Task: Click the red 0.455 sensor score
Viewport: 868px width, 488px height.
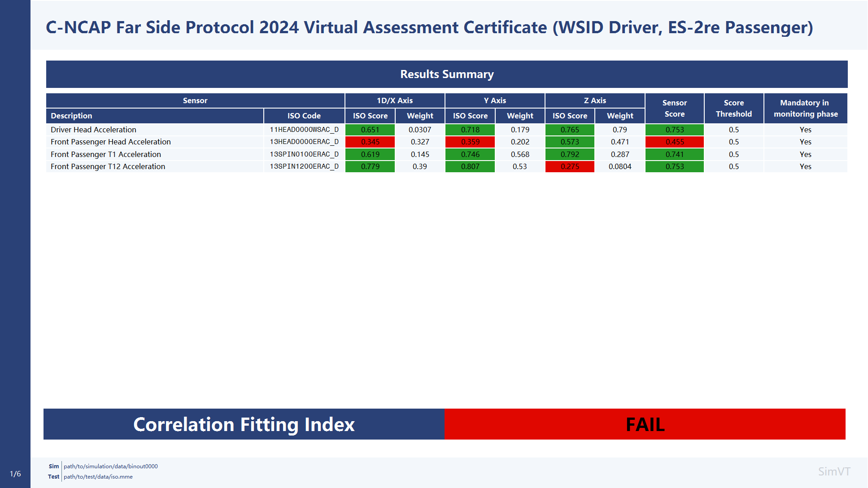Action: 675,142
